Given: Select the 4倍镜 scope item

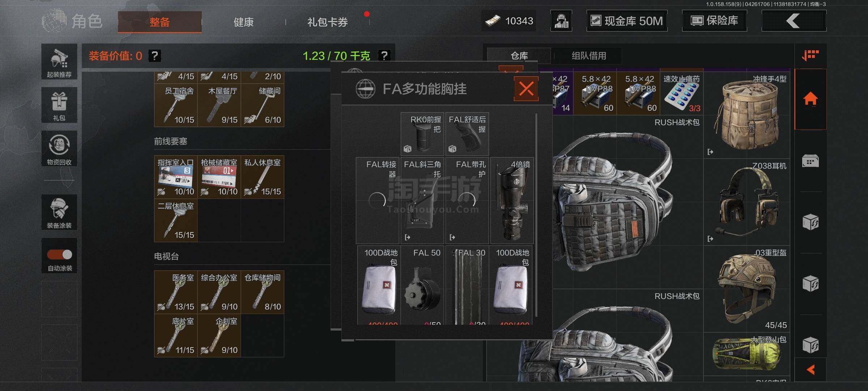Looking at the screenshot, I should tap(512, 200).
